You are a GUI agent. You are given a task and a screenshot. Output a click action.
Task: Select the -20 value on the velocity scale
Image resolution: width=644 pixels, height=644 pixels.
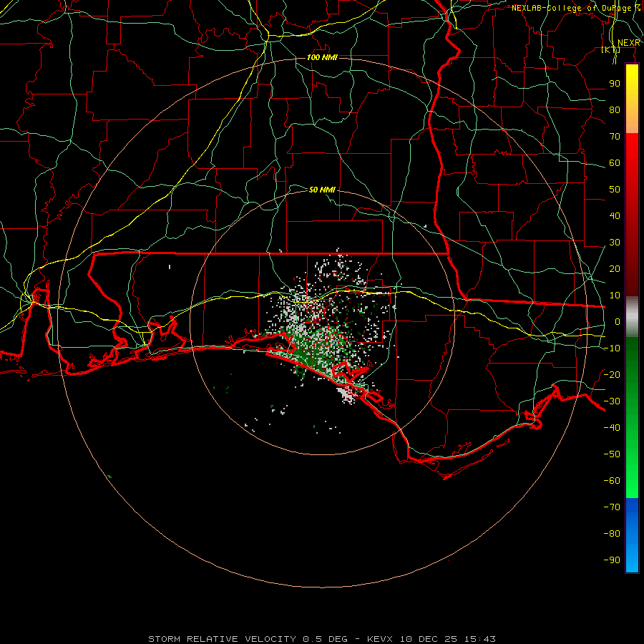[x=612, y=374]
